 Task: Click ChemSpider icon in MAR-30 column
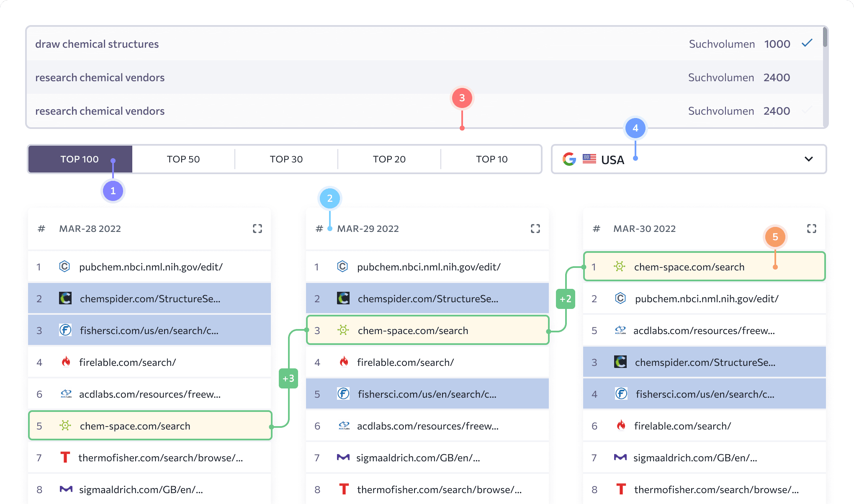click(620, 362)
